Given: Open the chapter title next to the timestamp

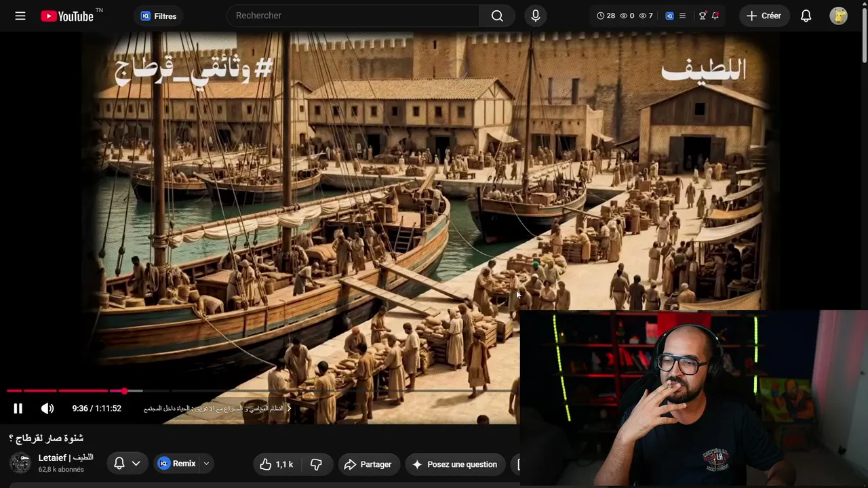Looking at the screenshot, I should pos(217,408).
